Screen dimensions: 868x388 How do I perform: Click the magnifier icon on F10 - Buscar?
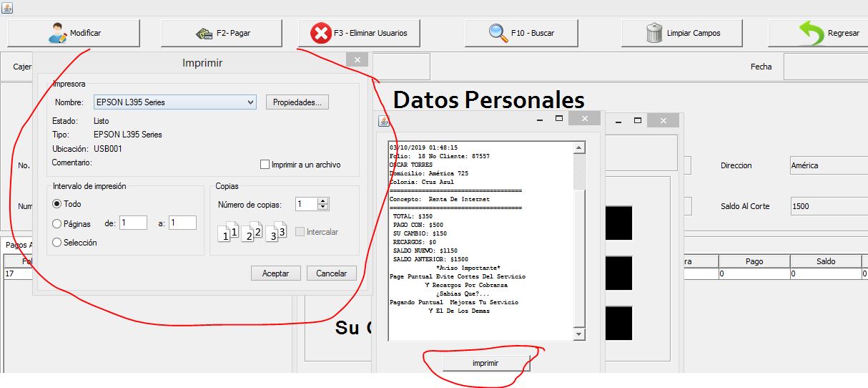[x=498, y=33]
